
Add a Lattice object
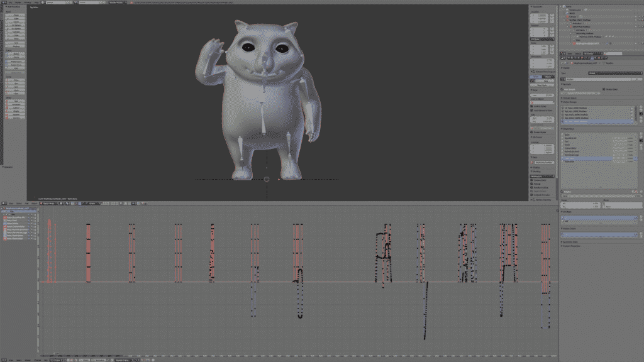(16, 107)
